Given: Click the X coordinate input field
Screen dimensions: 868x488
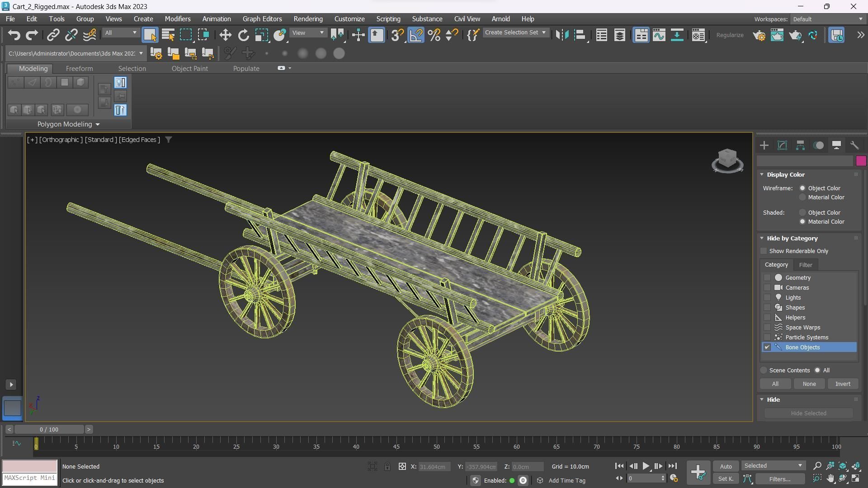Looking at the screenshot, I should [434, 467].
